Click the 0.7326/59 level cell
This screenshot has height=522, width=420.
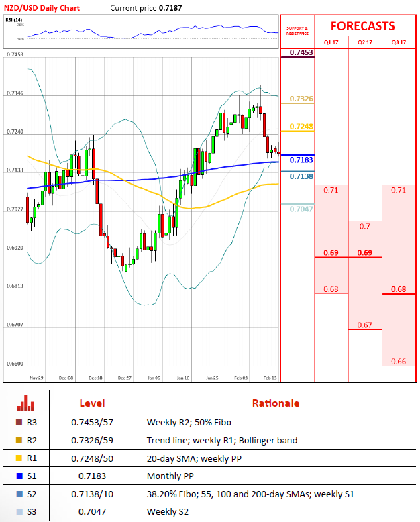point(92,440)
